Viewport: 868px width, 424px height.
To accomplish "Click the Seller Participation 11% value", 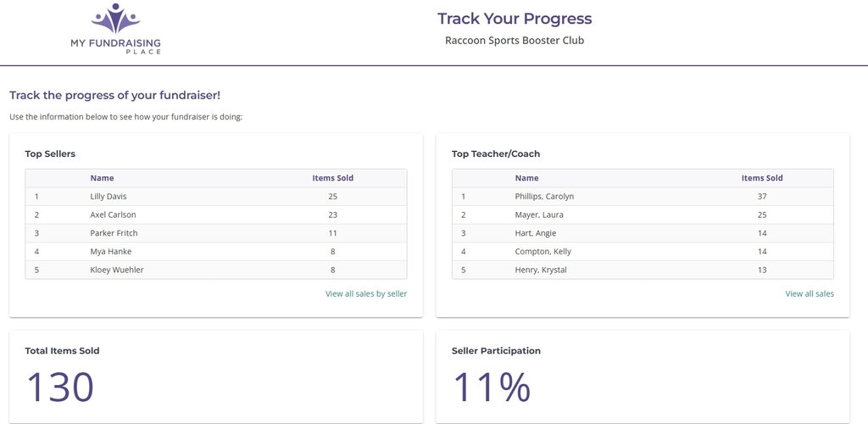I will coord(491,387).
